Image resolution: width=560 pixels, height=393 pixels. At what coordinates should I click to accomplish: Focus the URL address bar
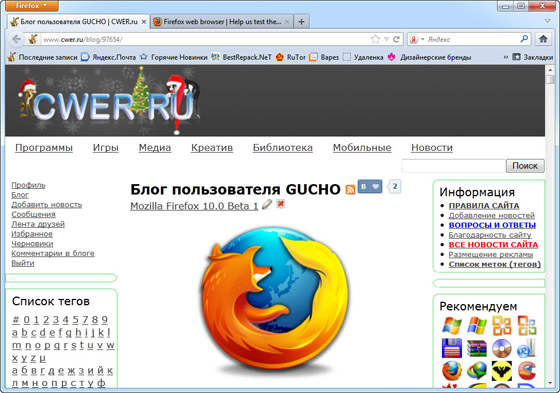pyautogui.click(x=205, y=39)
